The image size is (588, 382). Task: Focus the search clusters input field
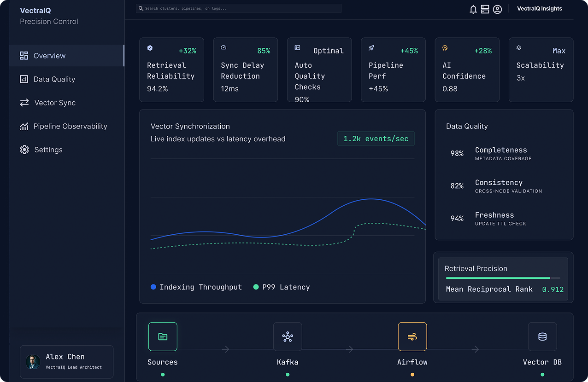coord(239,8)
